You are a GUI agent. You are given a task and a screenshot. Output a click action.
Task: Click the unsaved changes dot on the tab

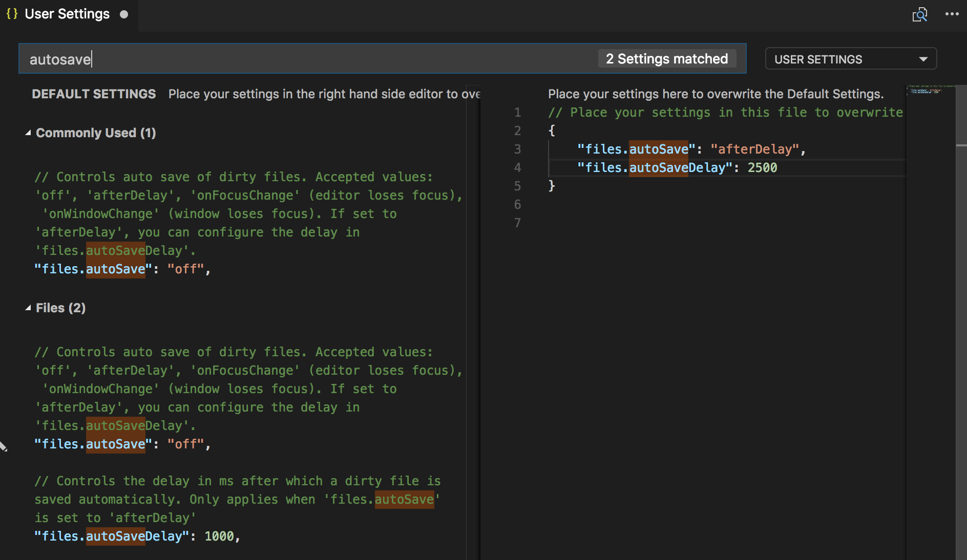click(124, 15)
